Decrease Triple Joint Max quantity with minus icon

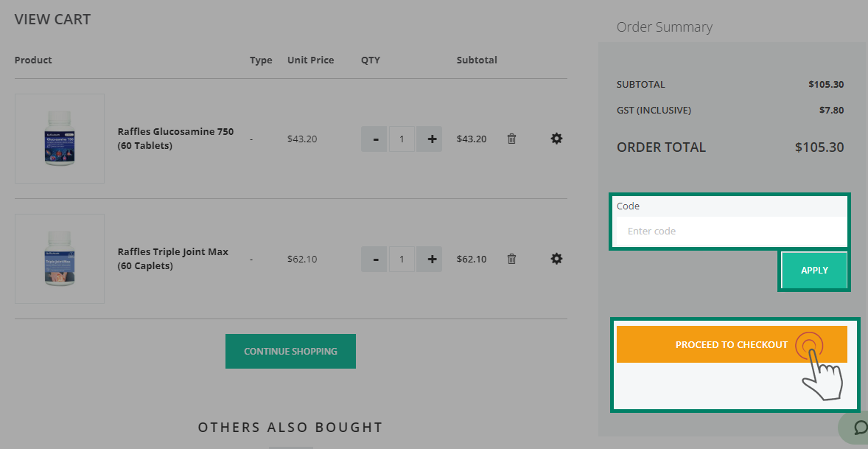pyautogui.click(x=374, y=259)
